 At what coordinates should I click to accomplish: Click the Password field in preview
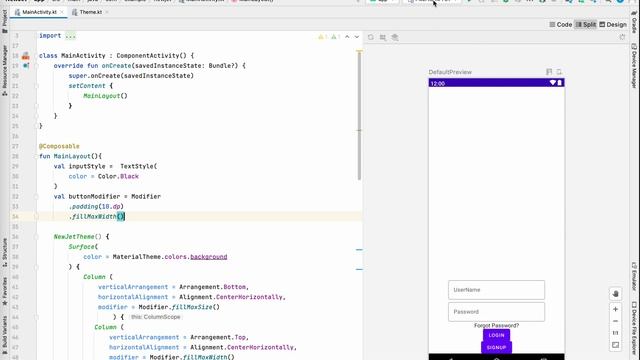click(x=496, y=312)
